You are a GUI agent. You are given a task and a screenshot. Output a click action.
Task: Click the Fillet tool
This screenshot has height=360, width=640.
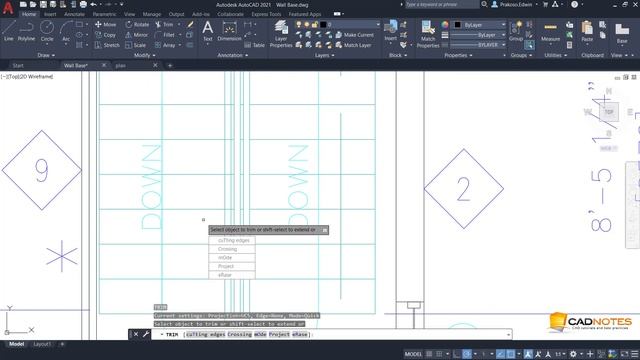(165, 35)
